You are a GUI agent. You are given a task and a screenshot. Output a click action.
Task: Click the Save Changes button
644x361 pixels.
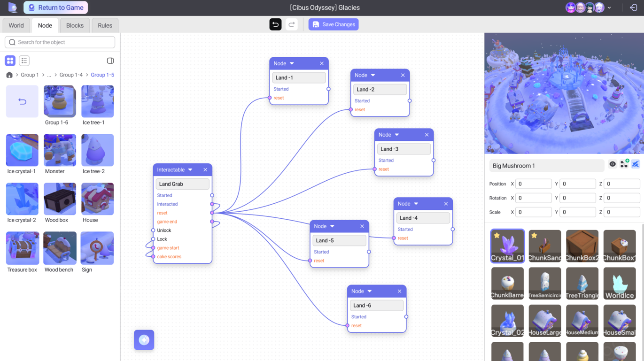click(x=334, y=24)
